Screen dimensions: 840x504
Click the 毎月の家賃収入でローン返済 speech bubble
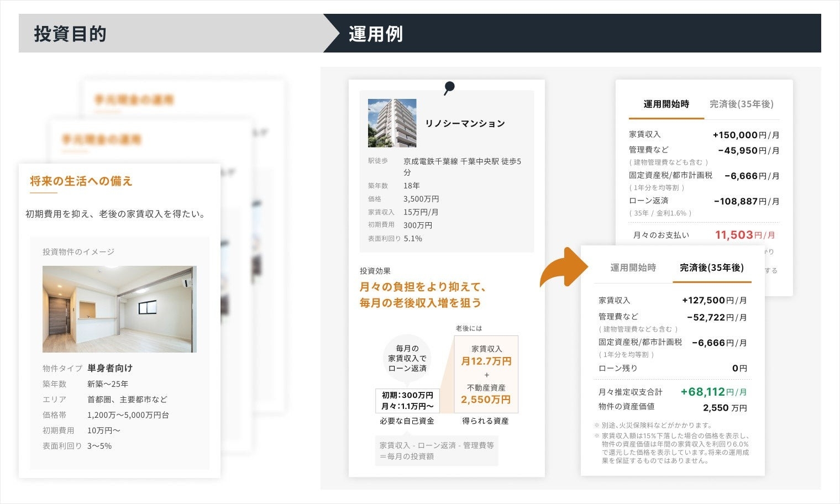tap(407, 358)
